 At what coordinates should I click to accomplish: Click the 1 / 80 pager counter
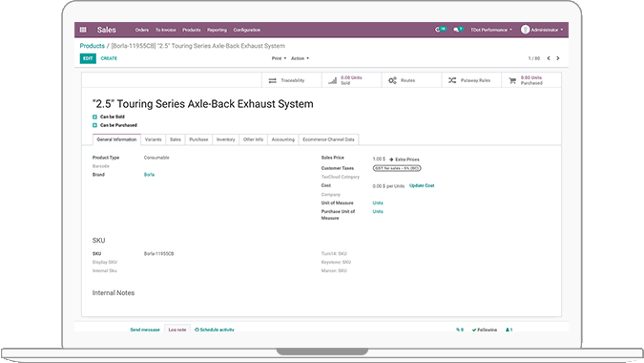(x=534, y=58)
